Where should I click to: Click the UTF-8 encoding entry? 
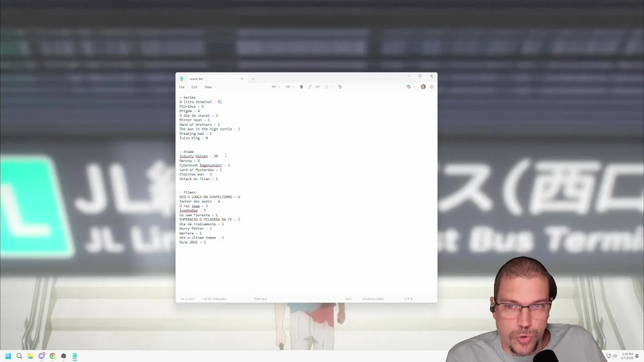click(x=408, y=299)
